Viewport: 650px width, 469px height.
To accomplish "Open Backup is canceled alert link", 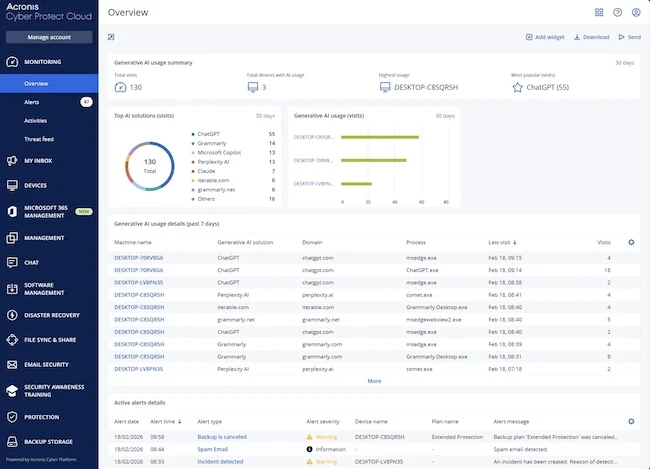I will (x=222, y=437).
